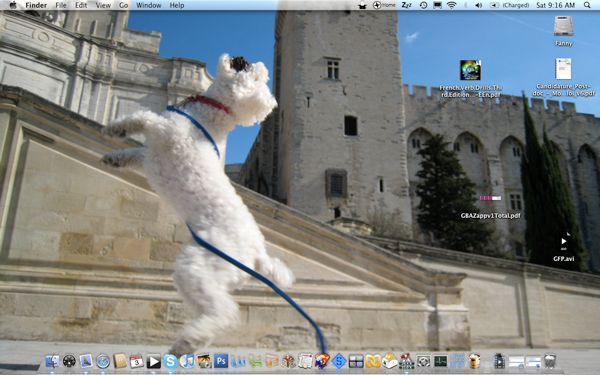Image resolution: width=600 pixels, height=375 pixels.
Task: Open Skype from the Dock
Action: tap(170, 361)
